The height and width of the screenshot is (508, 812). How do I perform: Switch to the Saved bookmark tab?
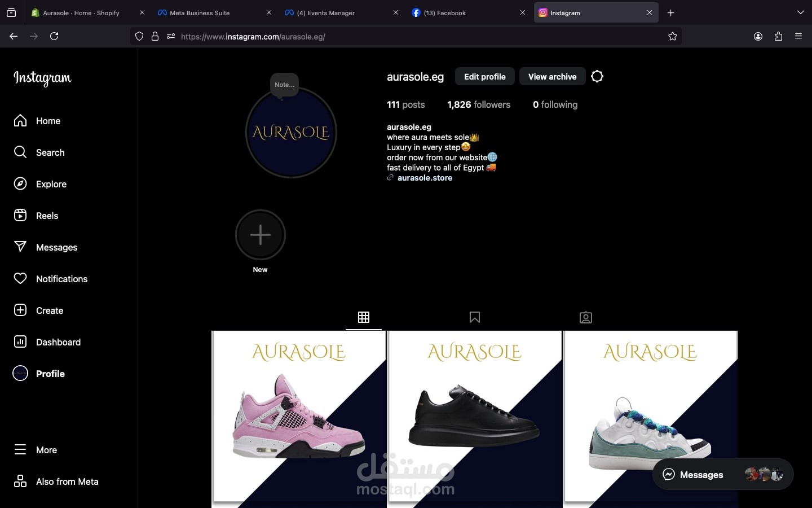click(475, 317)
